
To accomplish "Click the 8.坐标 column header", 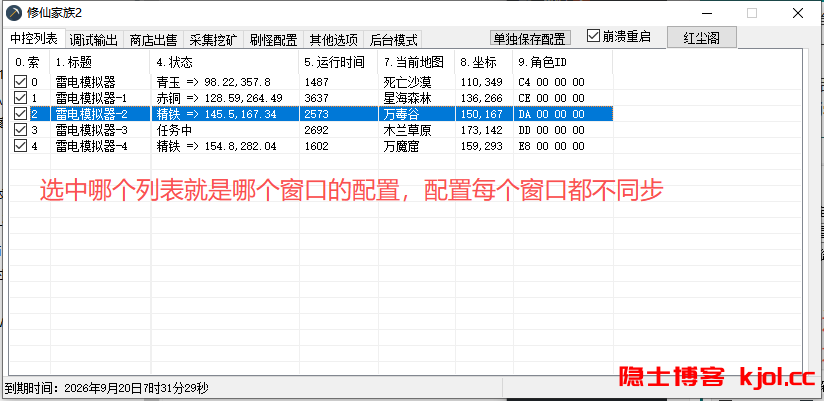I will point(484,63).
